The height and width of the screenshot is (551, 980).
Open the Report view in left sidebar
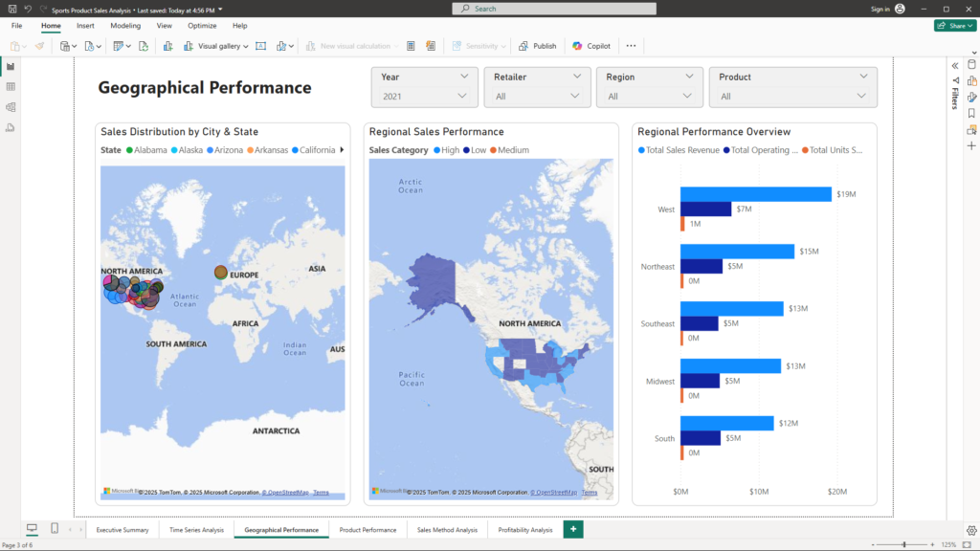11,66
